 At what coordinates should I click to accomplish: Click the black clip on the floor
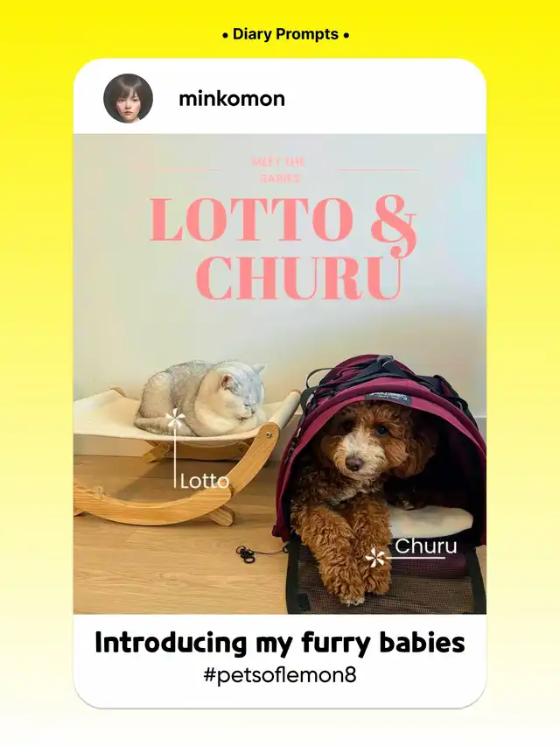tap(247, 554)
